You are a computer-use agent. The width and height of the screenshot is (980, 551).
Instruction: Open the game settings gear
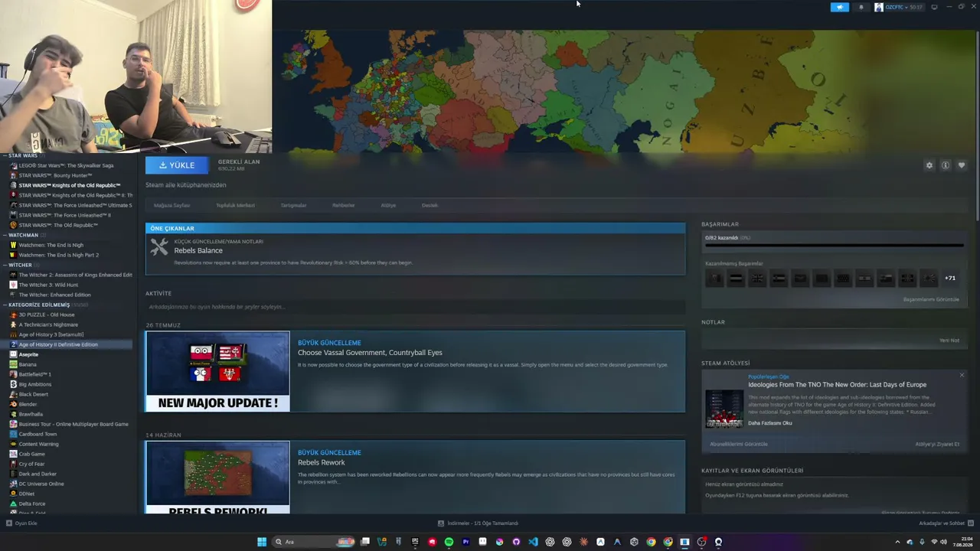click(x=929, y=165)
